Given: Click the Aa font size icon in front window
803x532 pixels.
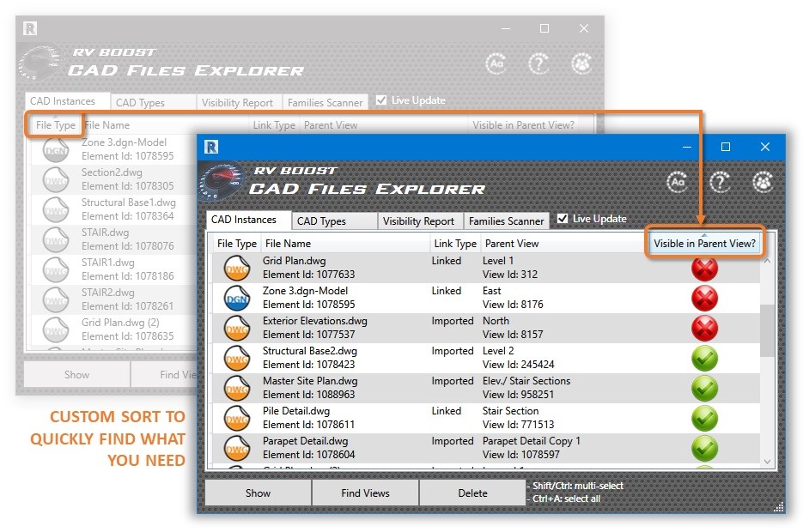Looking at the screenshot, I should point(678,182).
